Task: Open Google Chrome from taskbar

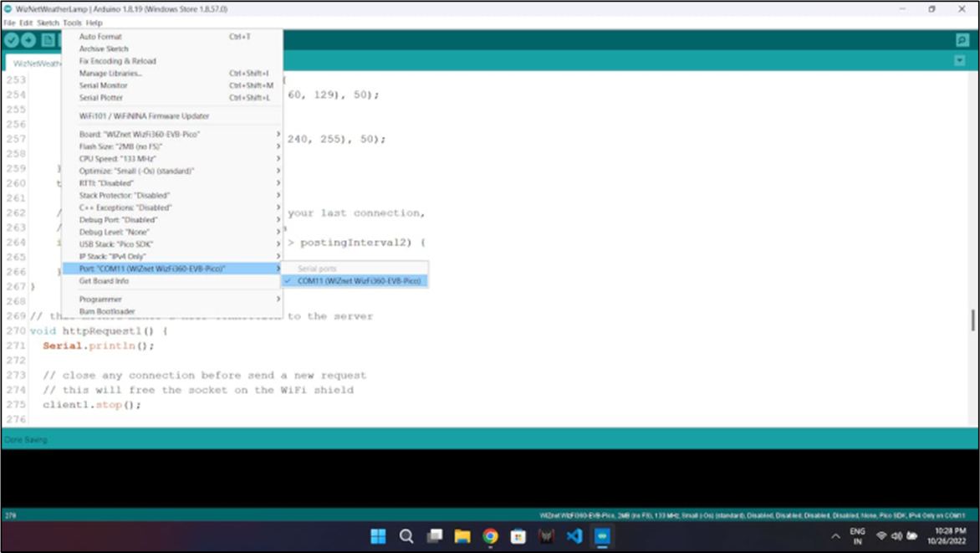Action: point(491,536)
